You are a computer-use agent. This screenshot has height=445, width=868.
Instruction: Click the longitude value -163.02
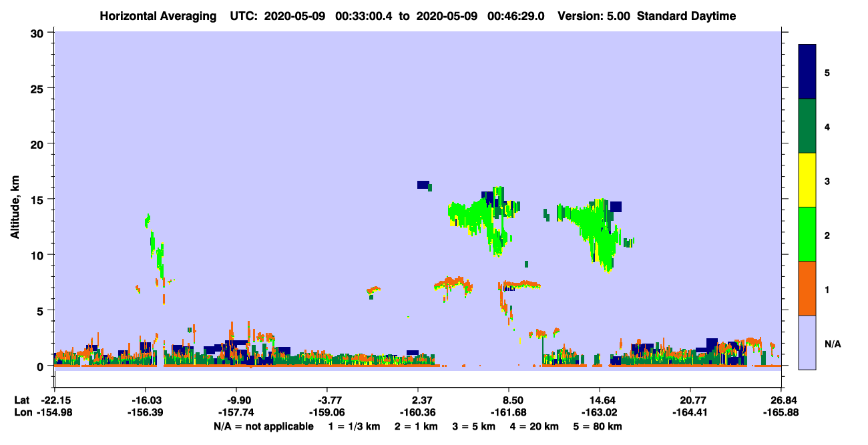600,412
